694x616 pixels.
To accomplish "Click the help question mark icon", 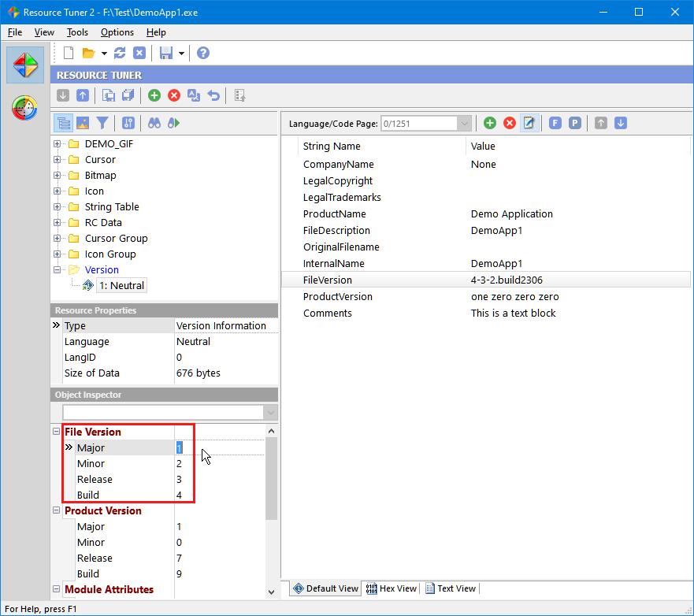I will (x=203, y=53).
